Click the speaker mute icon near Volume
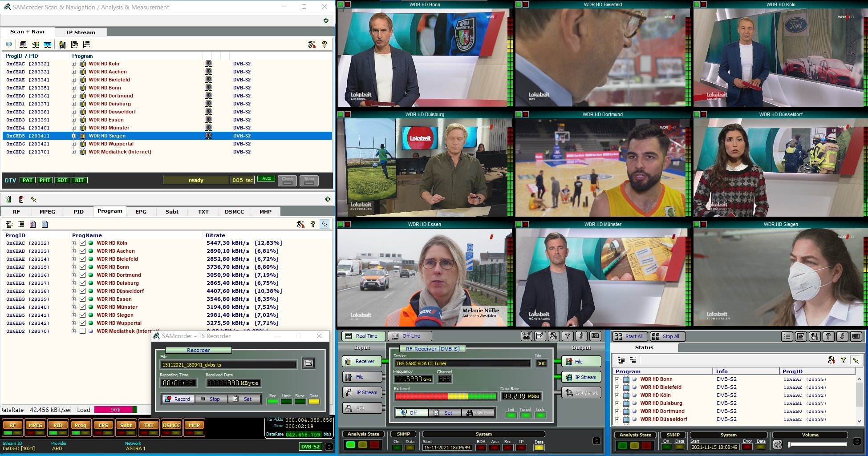This screenshot has width=868, height=456. click(x=778, y=444)
